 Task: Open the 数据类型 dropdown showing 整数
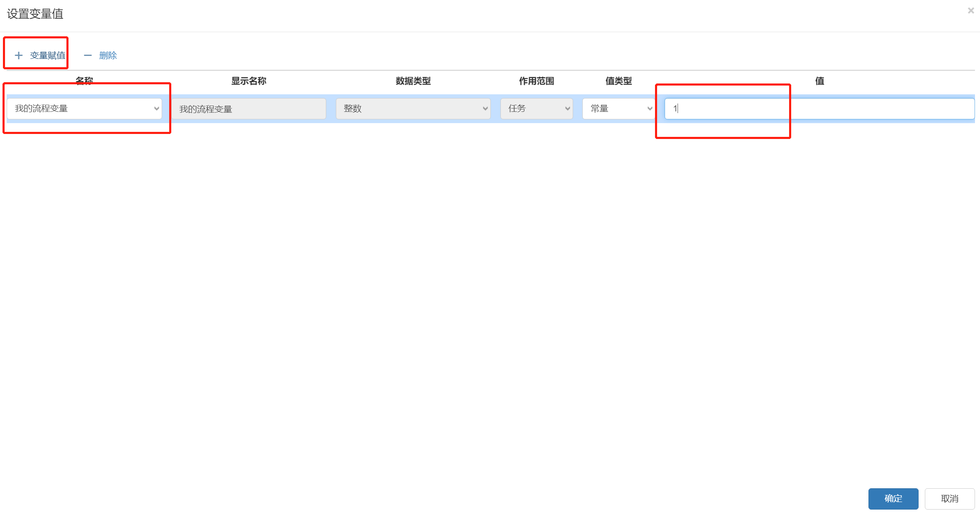pyautogui.click(x=413, y=109)
